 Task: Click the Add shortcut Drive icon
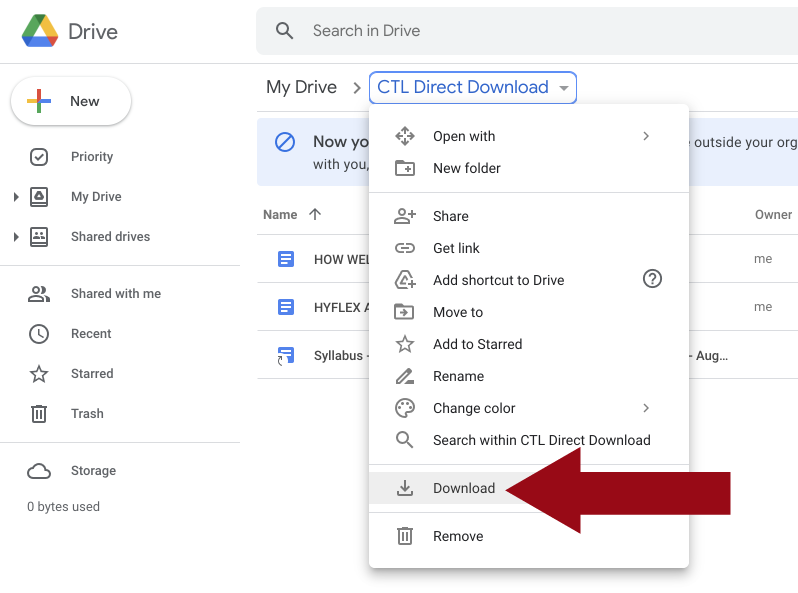[405, 279]
